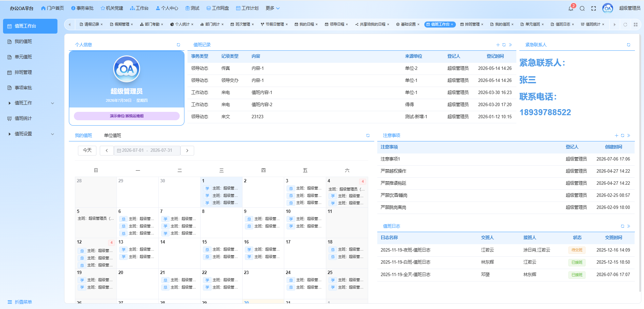Open more 值班记录 via double-arrow icon
Screen dimensions: 644x309
(510, 45)
